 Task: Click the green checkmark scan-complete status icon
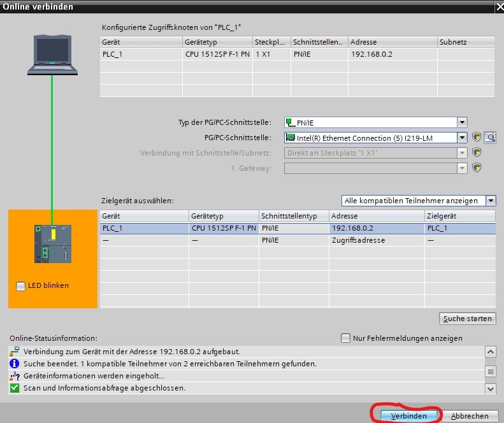click(x=15, y=388)
